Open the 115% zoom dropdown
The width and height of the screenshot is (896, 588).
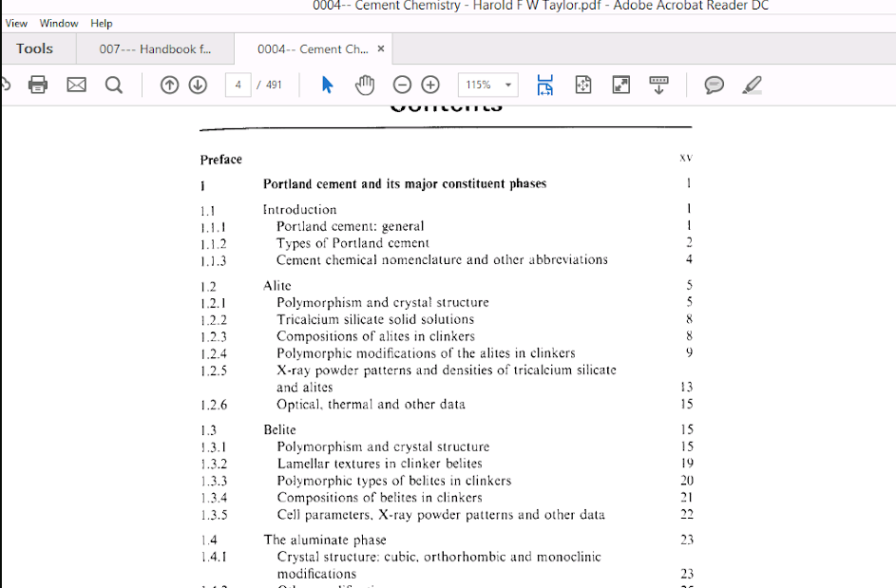[x=488, y=85]
